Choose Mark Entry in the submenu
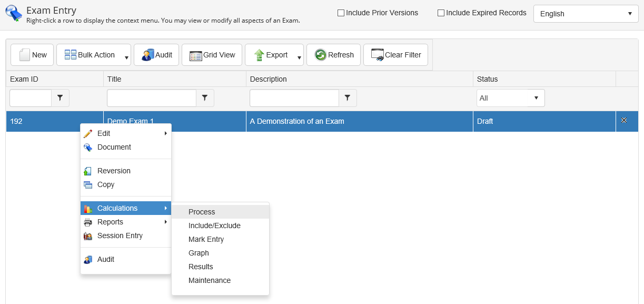This screenshot has width=644, height=304. [206, 239]
